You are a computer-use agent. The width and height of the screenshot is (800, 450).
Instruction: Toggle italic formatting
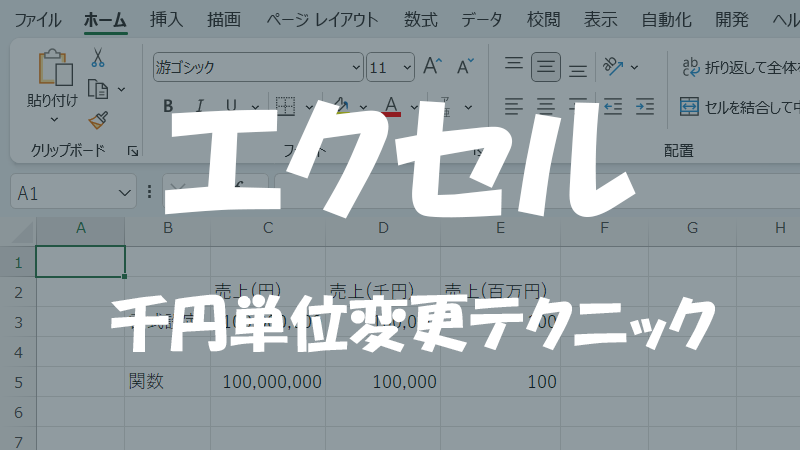tap(199, 106)
